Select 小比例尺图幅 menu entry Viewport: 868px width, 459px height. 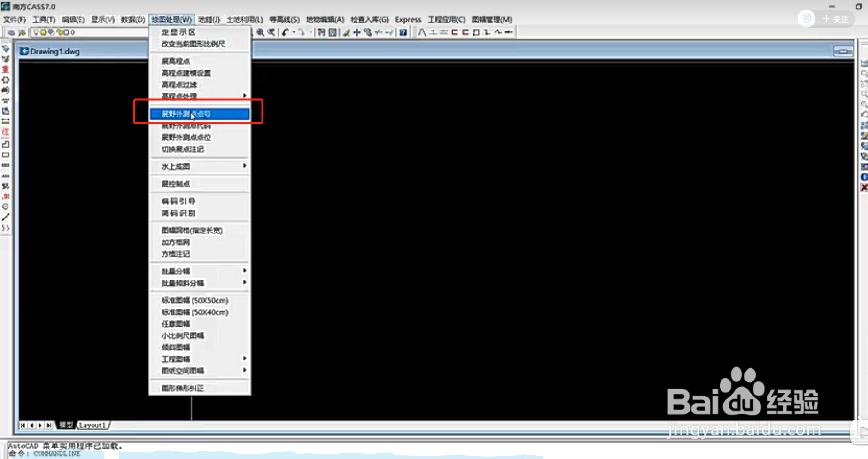(x=200, y=335)
